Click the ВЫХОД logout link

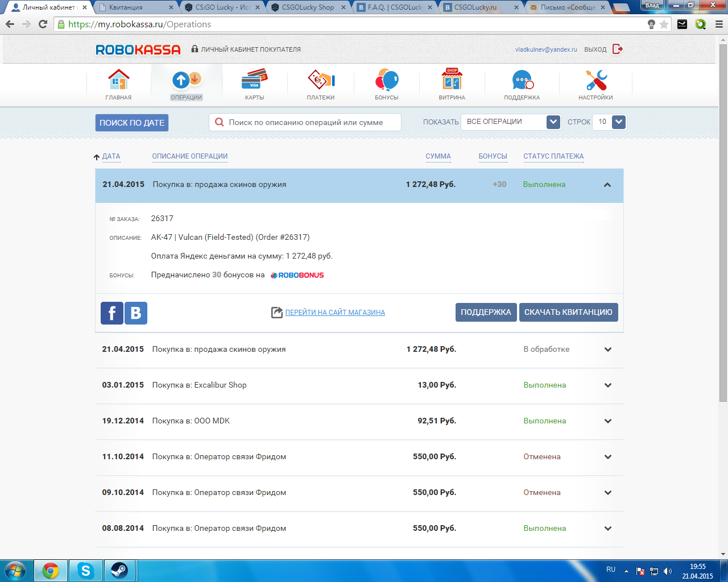[595, 49]
